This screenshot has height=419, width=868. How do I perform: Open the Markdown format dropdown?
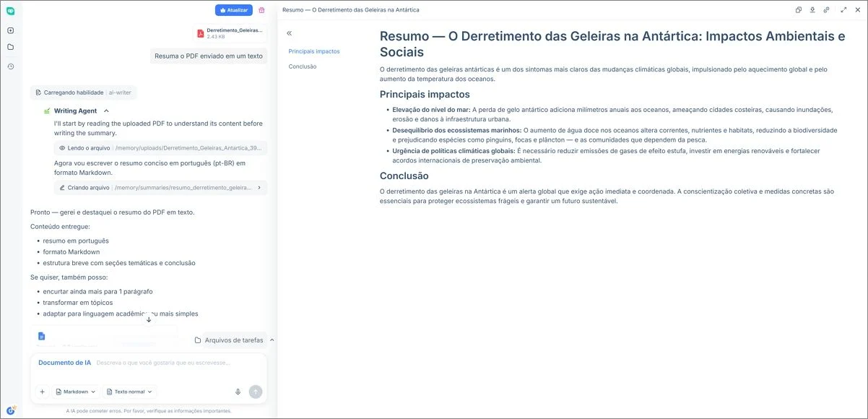(x=74, y=391)
